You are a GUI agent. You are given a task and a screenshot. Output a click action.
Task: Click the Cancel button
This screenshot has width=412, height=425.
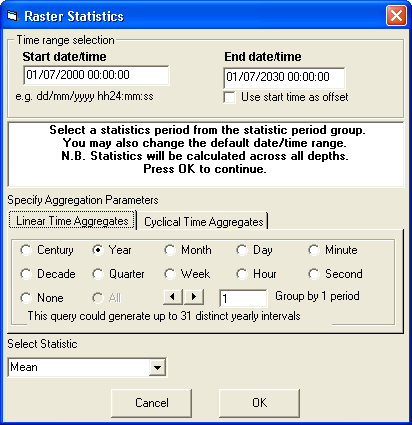point(152,403)
